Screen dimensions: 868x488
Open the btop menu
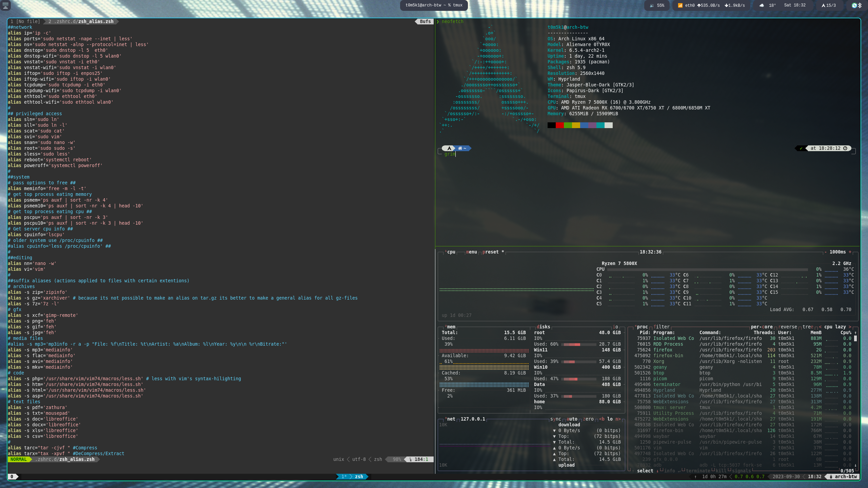click(x=472, y=252)
